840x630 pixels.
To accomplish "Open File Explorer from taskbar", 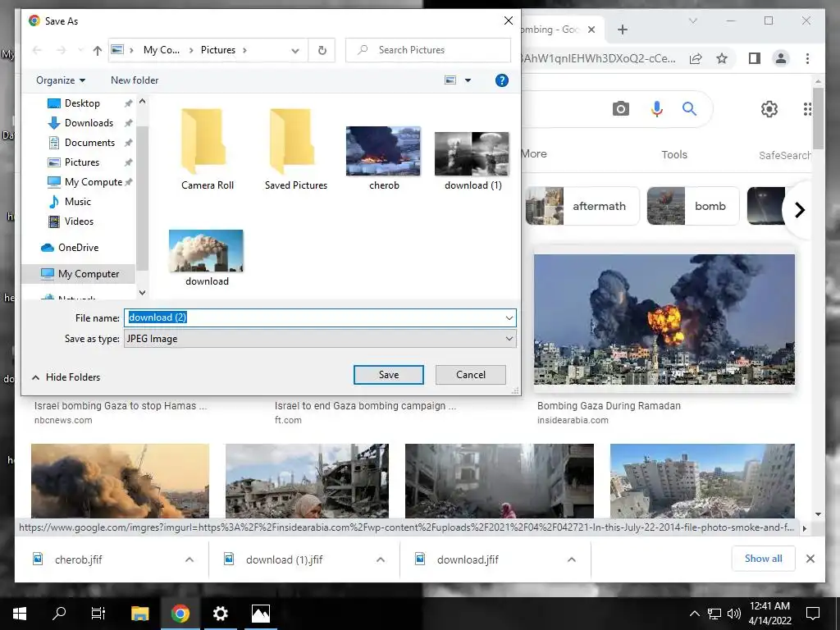I will click(139, 614).
